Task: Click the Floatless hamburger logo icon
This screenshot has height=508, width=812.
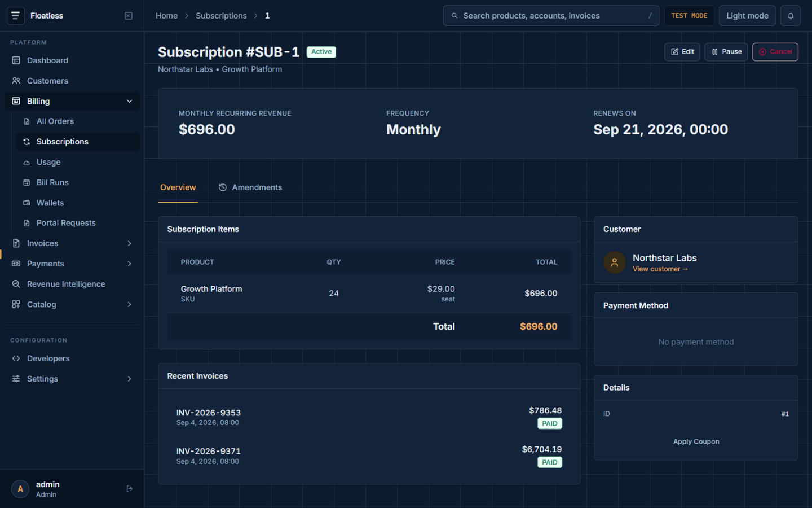Action: point(15,16)
